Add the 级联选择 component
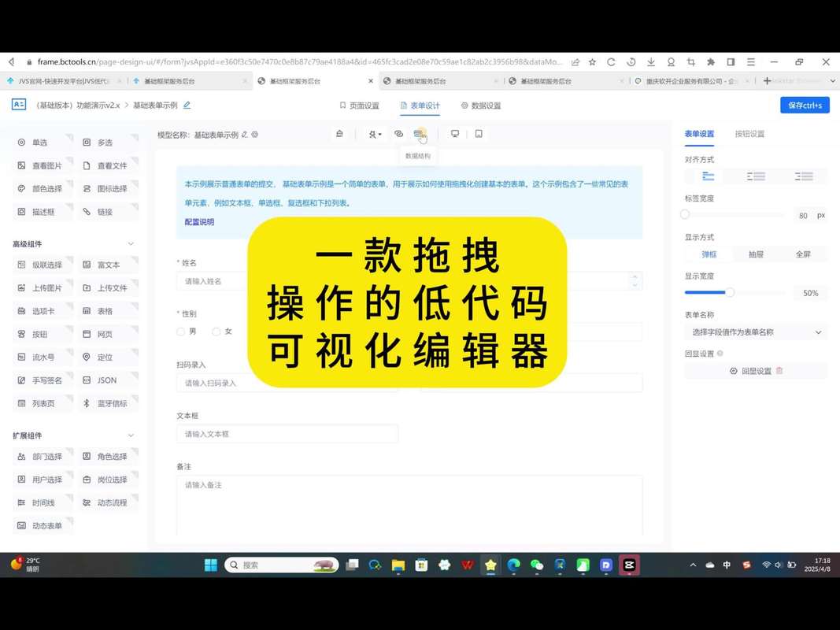840x630 pixels. (x=43, y=265)
